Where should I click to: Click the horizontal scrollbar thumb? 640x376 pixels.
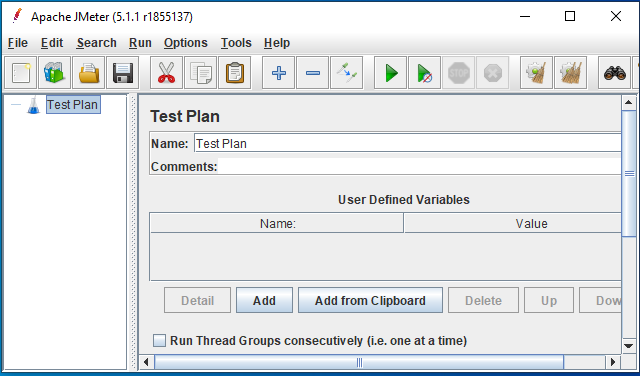click(x=359, y=362)
